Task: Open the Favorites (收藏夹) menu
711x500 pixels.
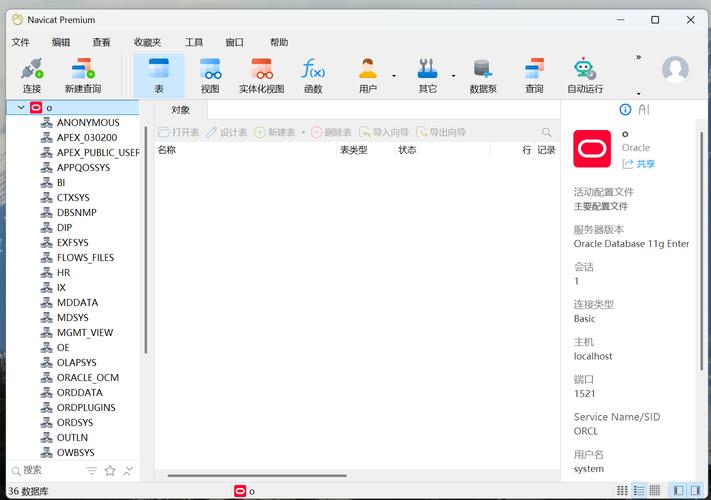Action: [x=147, y=42]
